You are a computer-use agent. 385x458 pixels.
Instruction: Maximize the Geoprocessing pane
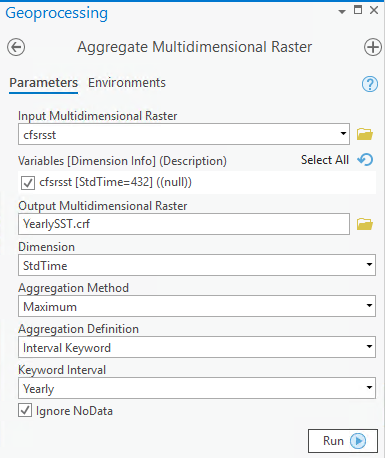358,10
